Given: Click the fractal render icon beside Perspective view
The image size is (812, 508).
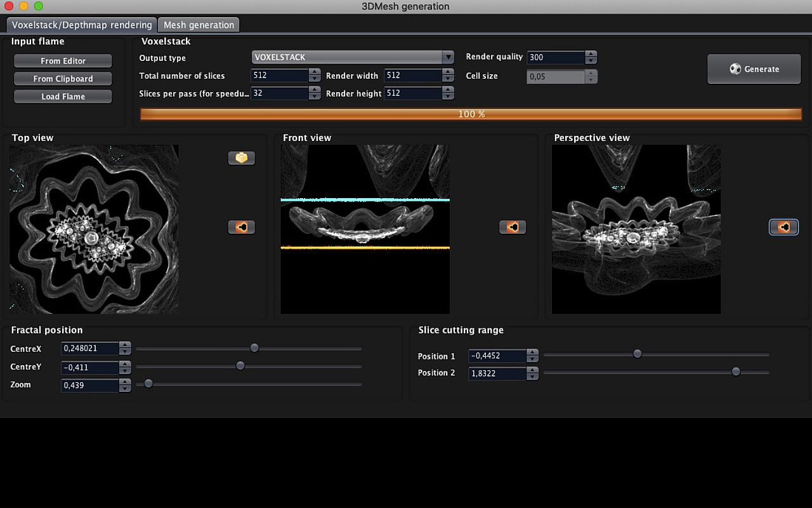Looking at the screenshot, I should [x=783, y=227].
